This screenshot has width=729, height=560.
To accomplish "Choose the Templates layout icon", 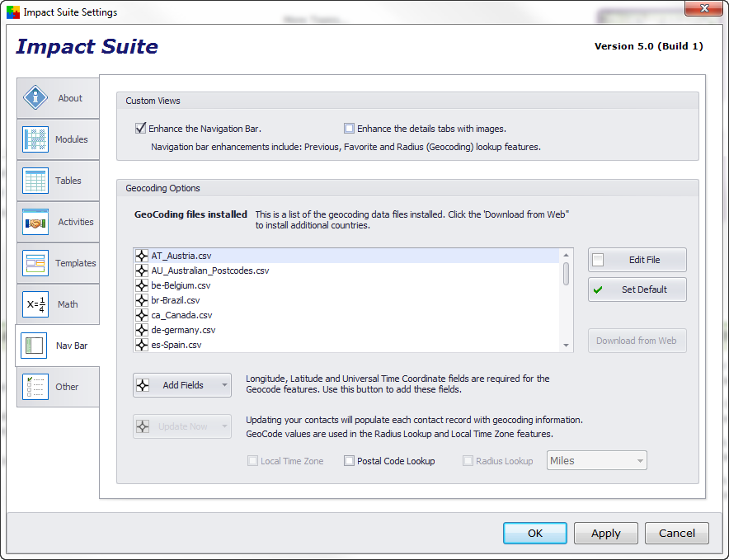I will (x=35, y=263).
